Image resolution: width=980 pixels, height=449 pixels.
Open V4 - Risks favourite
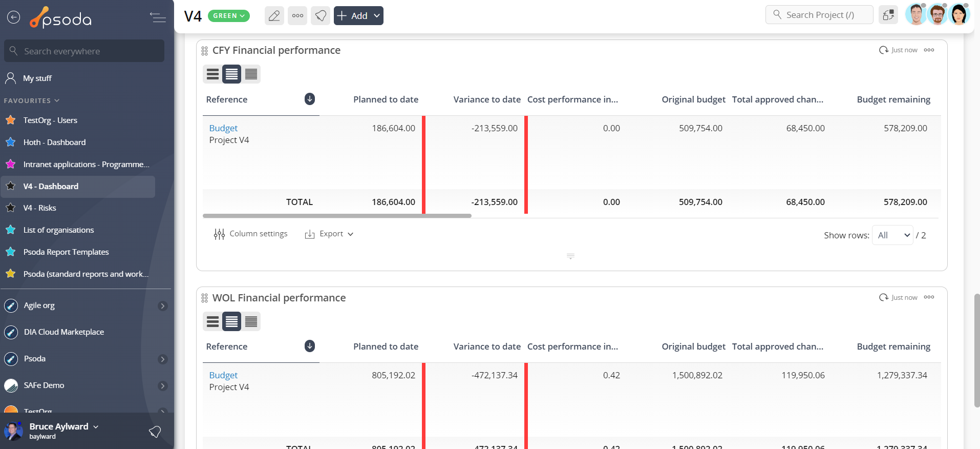click(39, 208)
